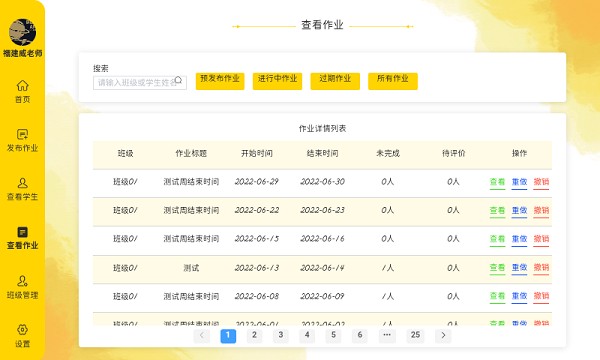
Task: Click 重做 for the 2022-06-15 homework
Action: point(519,239)
